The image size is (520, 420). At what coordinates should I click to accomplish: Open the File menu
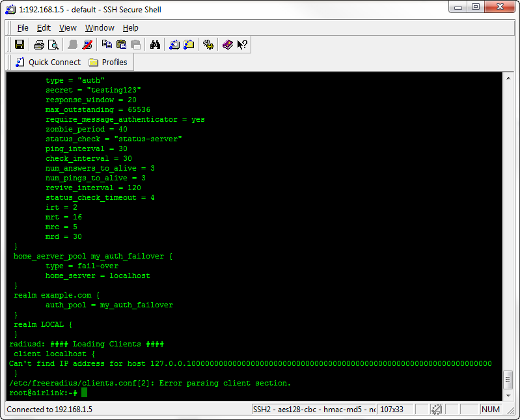(x=23, y=28)
